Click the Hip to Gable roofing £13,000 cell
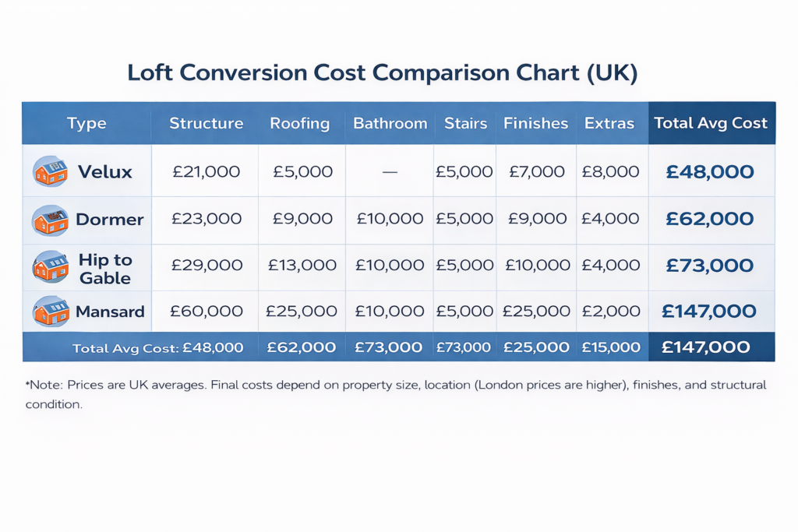 [x=302, y=265]
